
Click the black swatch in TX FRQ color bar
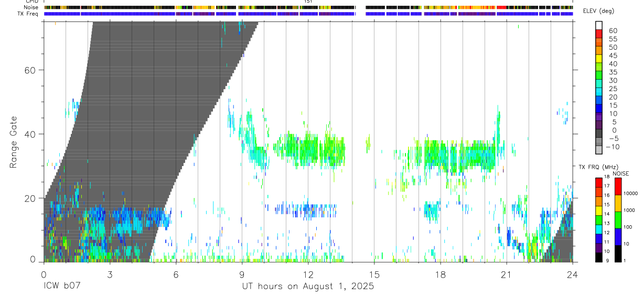coord(599,257)
